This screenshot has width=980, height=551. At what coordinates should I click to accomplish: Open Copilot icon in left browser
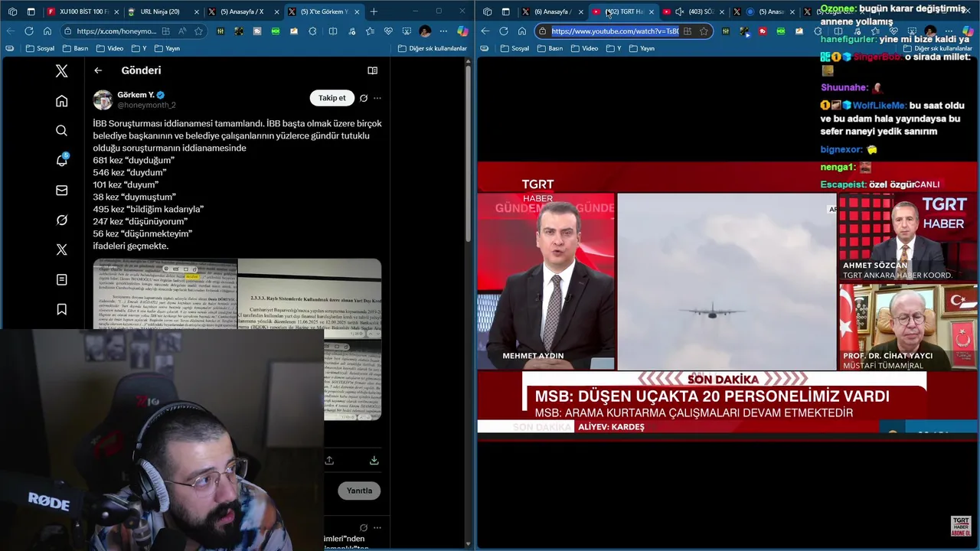pyautogui.click(x=462, y=31)
